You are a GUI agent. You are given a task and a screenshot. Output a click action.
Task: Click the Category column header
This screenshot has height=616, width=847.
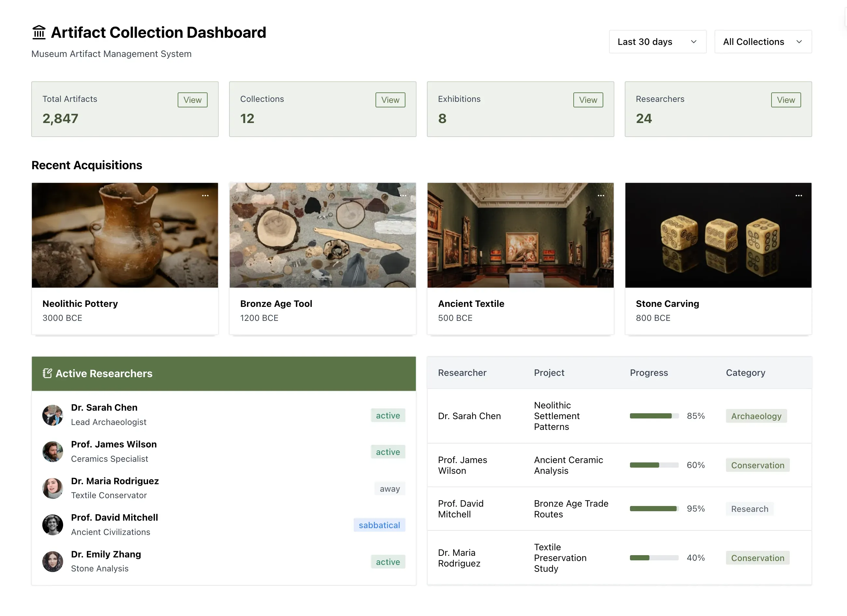click(x=745, y=373)
